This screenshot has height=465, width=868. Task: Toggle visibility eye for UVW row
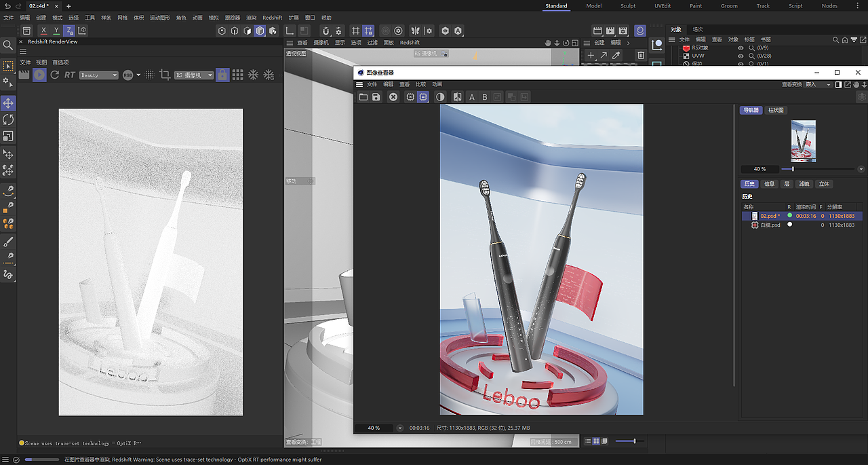741,56
